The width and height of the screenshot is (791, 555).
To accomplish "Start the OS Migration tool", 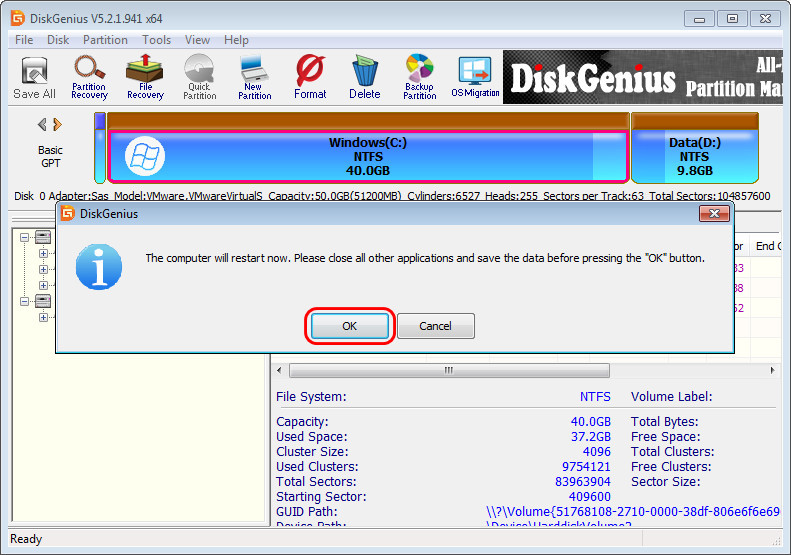I will tap(475, 77).
